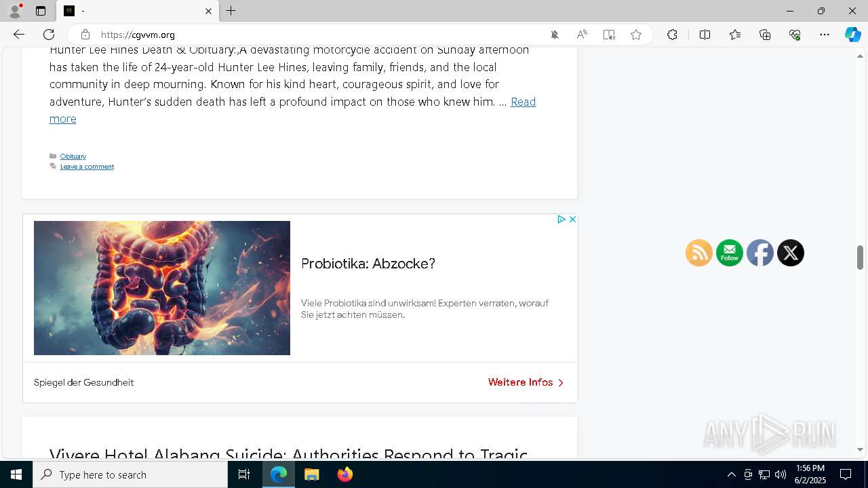Open AdChoices info icon on ad
Viewport: 868px width, 488px height.
pos(561,219)
